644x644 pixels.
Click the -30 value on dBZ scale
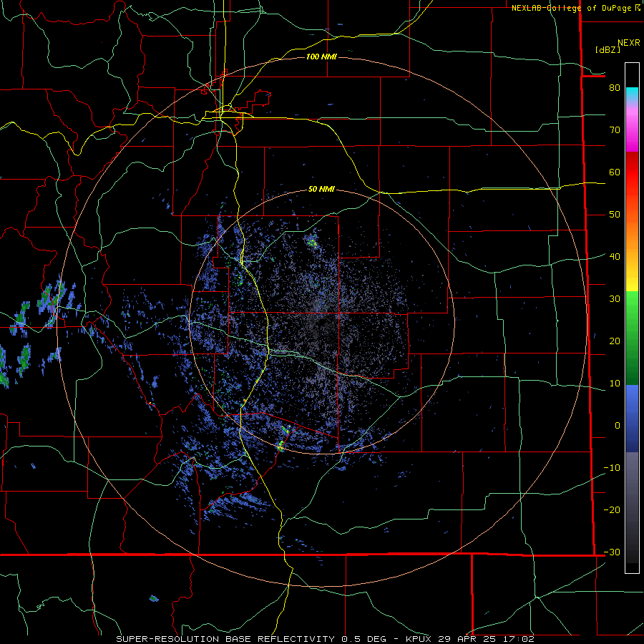(612, 552)
